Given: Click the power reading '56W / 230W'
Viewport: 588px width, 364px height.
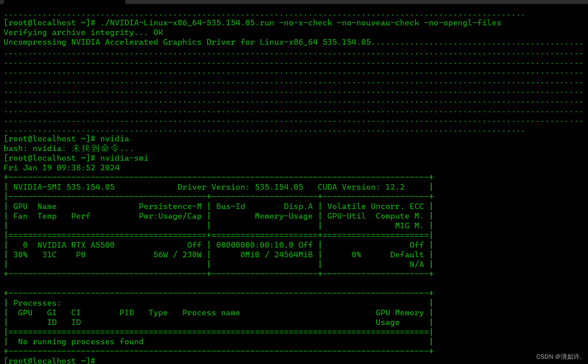Looking at the screenshot, I should (178, 255).
